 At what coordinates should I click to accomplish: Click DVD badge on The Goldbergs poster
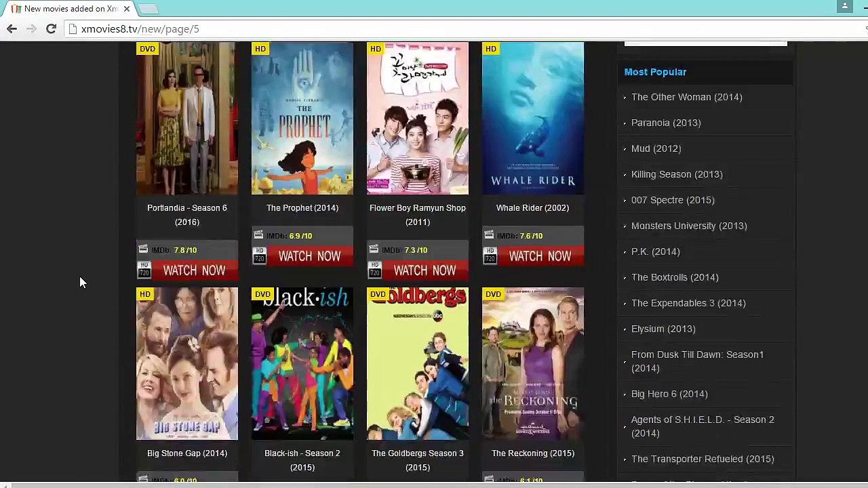click(378, 294)
